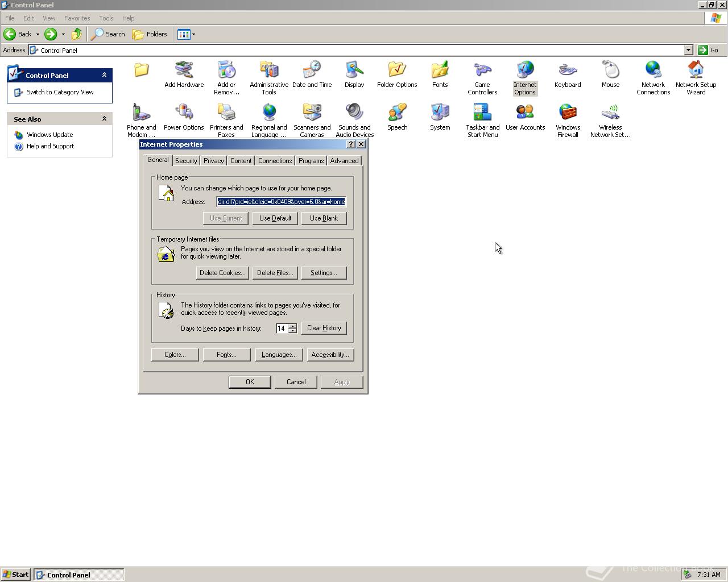
Task: Open the Forward button history dropdown arrow
Action: click(63, 34)
